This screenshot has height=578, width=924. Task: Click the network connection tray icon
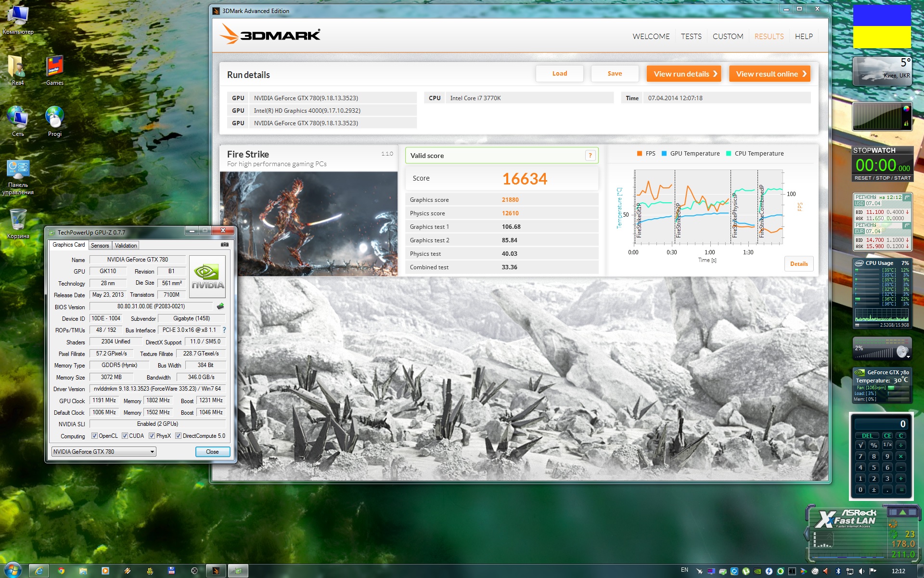pos(849,571)
